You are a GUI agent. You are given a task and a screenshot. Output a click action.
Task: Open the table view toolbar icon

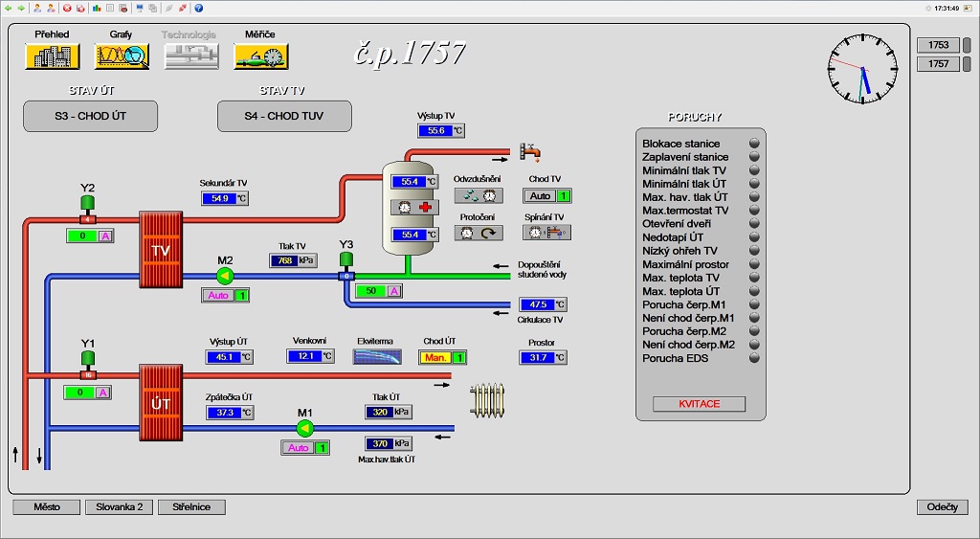click(110, 8)
